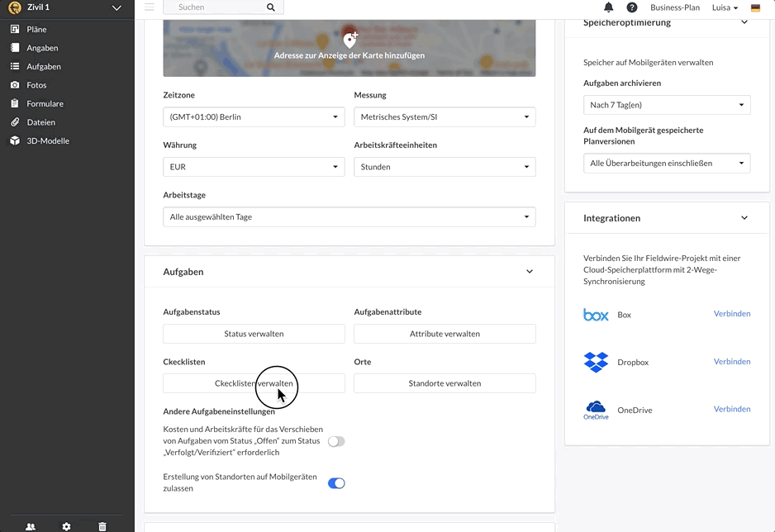Open the Zeitzone dropdown

point(254,117)
